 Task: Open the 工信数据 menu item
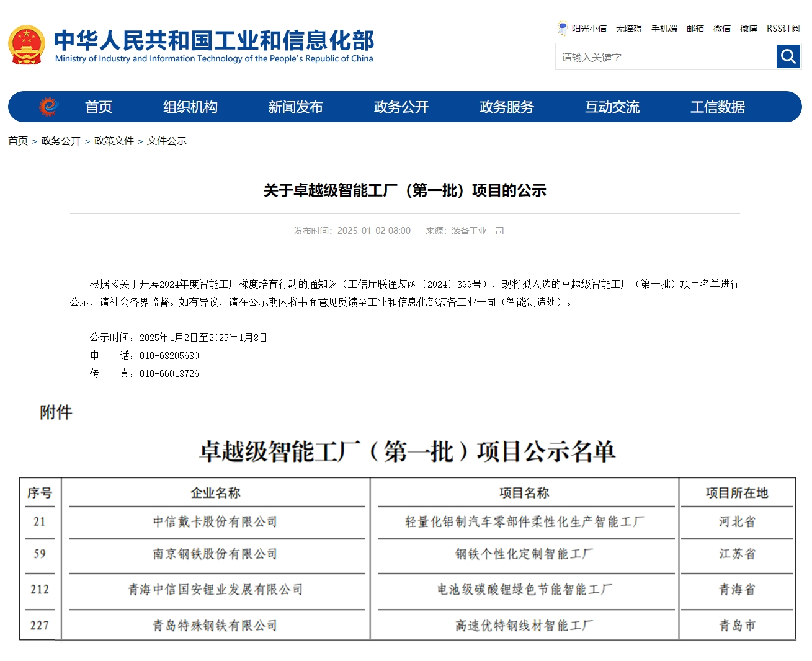pyautogui.click(x=717, y=107)
